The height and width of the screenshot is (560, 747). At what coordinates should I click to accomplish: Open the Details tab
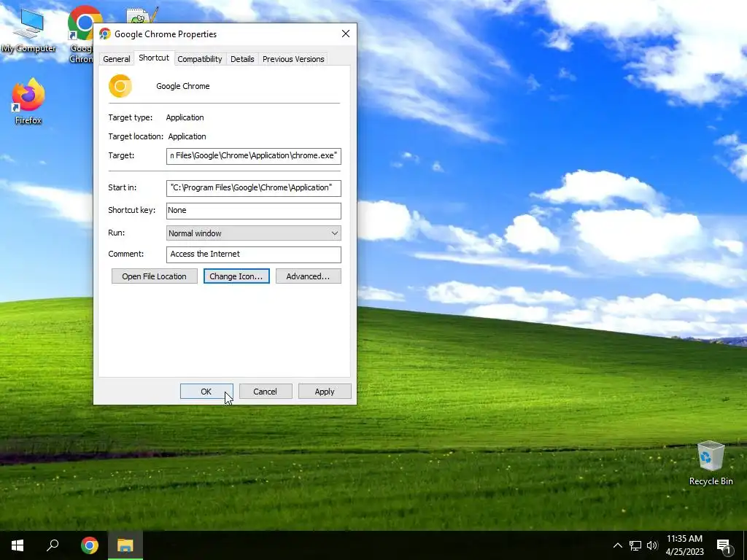(242, 59)
